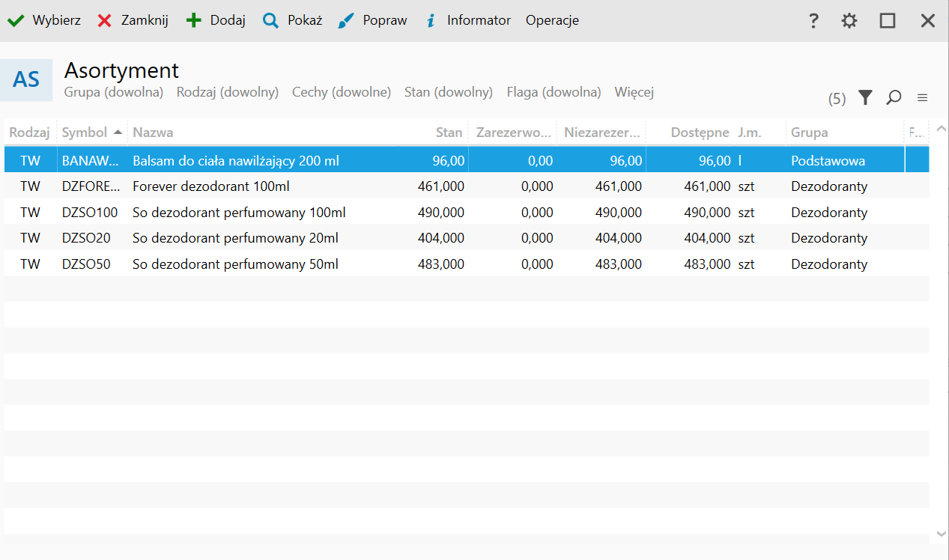Click the Więcej filters link
Image resolution: width=949 pixels, height=560 pixels.
click(x=634, y=92)
